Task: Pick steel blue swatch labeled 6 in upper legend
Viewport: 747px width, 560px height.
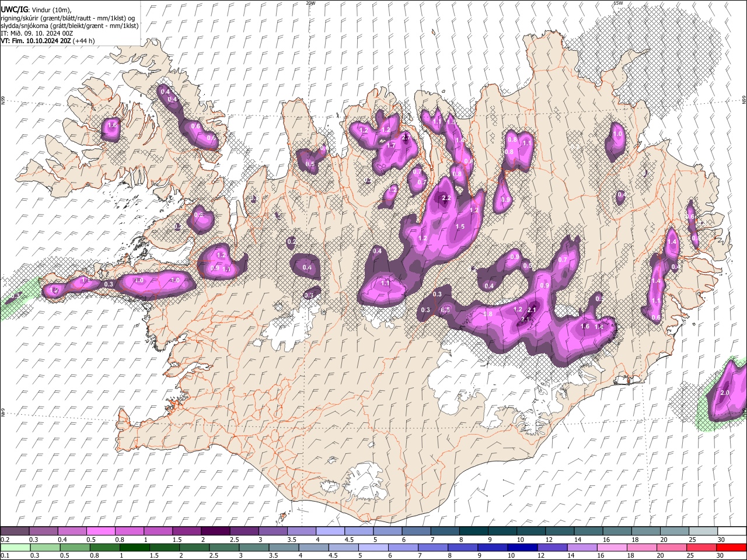Action: point(416,531)
